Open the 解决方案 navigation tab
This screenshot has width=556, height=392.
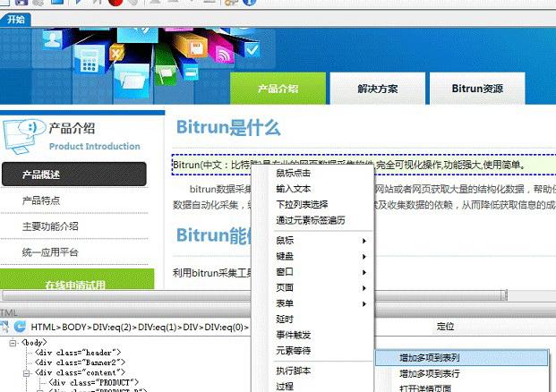click(378, 89)
